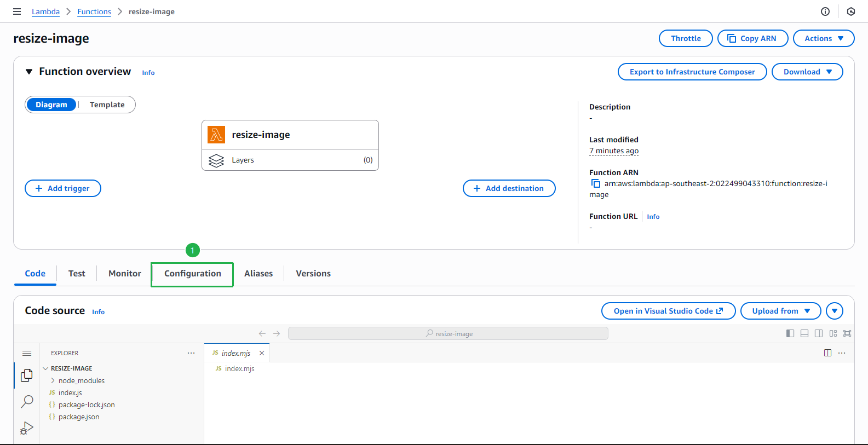
Task: Click the info circle icon in top bar
Action: click(825, 11)
